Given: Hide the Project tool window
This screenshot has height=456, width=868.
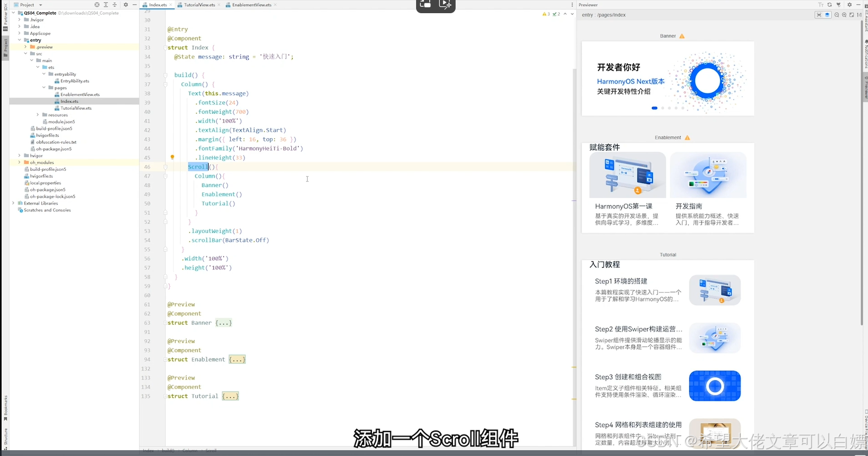Looking at the screenshot, I should 134,5.
